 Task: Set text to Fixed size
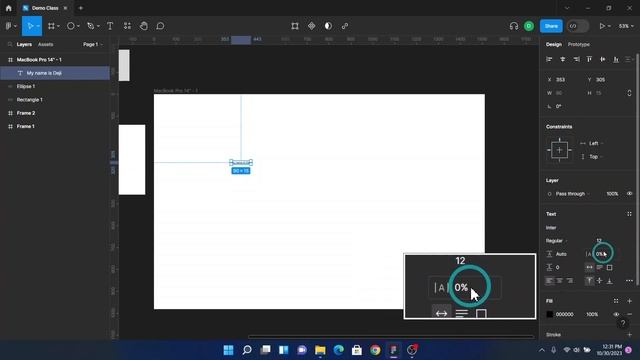pyautogui.click(x=609, y=267)
